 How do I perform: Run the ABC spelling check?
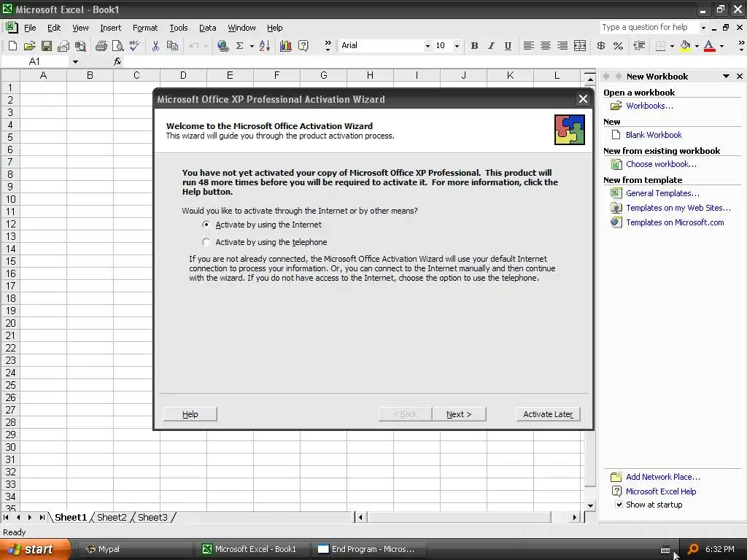(x=135, y=46)
